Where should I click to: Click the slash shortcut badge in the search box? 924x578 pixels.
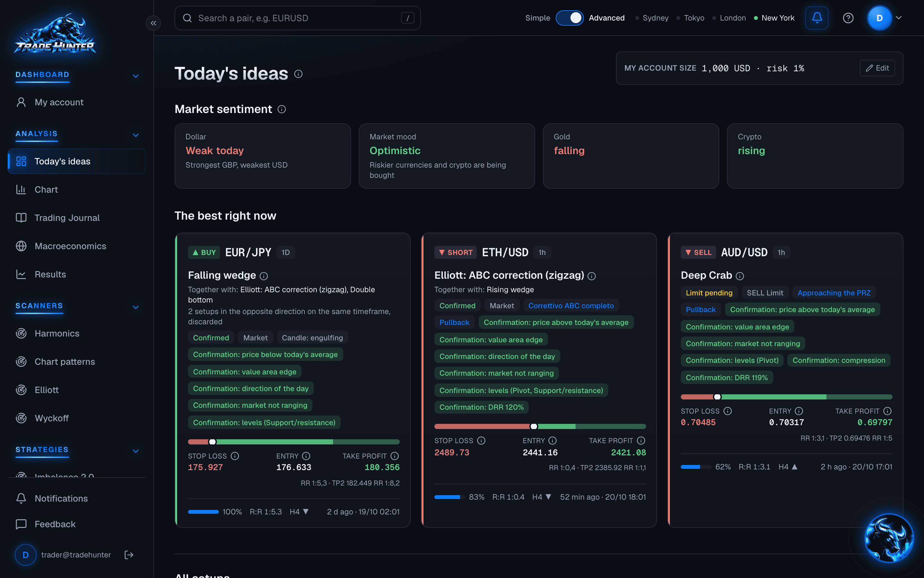point(407,18)
